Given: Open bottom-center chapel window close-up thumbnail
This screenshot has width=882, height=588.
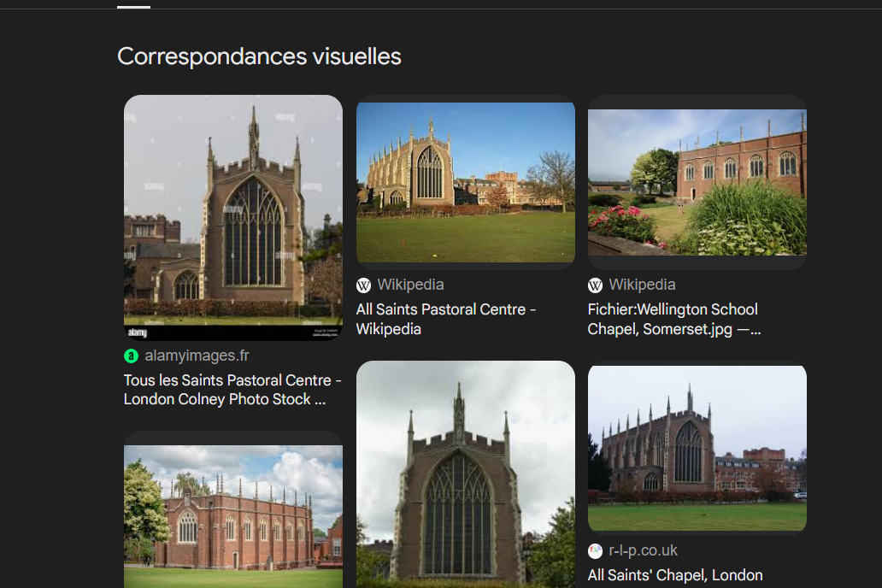Looking at the screenshot, I should coord(466,475).
